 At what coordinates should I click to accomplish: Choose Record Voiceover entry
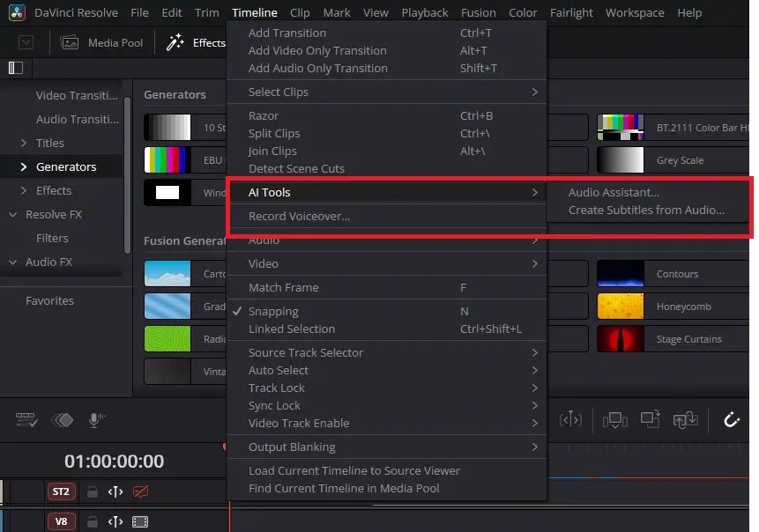[x=387, y=216]
